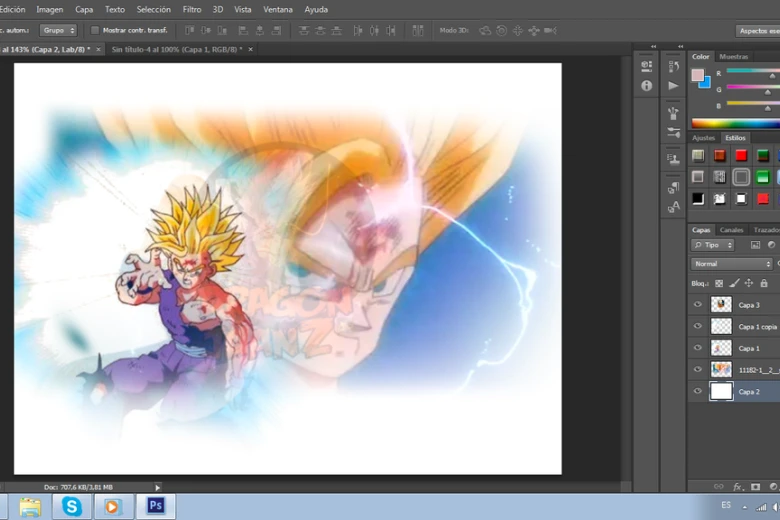Select the 3D pan mode icon

pos(518,30)
